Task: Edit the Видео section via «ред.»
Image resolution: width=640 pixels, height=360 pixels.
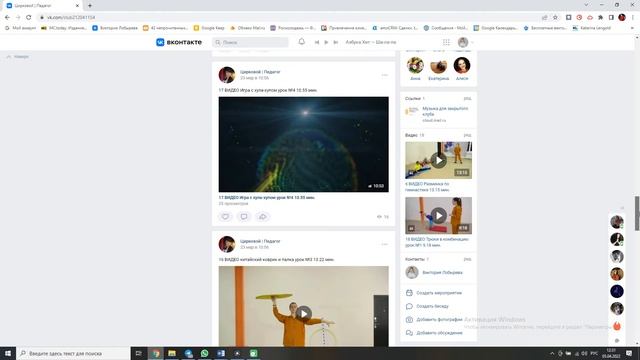Action: point(467,135)
